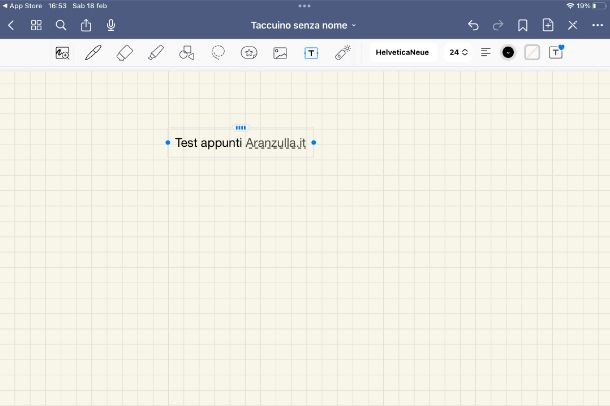Viewport: 610px width, 406px height.
Task: Select the Image insert tool
Action: (x=280, y=53)
